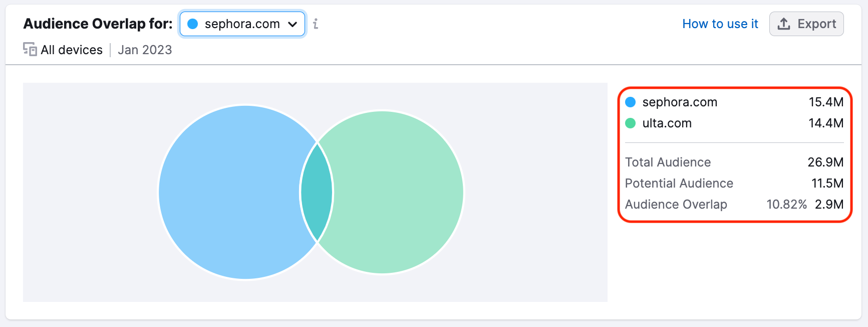Viewport: 868px width, 327px height.
Task: Expand the dropdown chevron arrow
Action: [x=293, y=24]
